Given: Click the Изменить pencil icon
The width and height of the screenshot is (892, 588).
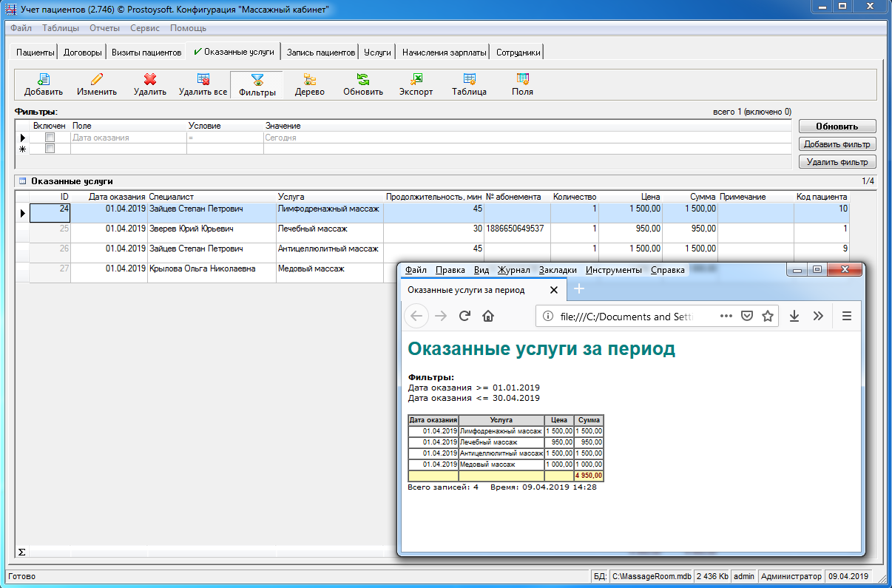Looking at the screenshot, I should click(x=96, y=80).
